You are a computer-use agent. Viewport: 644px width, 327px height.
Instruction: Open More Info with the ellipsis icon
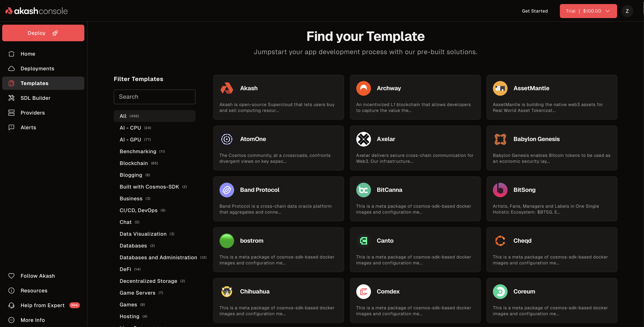click(x=11, y=320)
